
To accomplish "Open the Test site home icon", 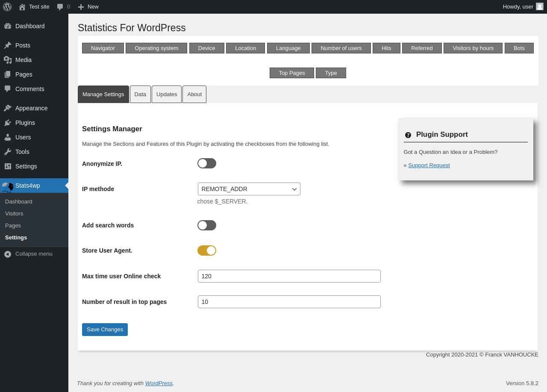I will [x=22, y=7].
